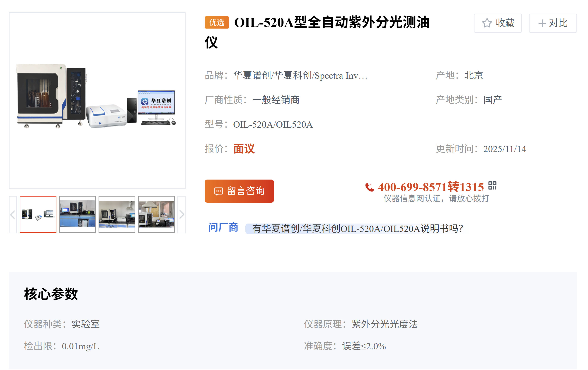Show next thumbnails with right arrow
588x370 pixels.
point(181,214)
